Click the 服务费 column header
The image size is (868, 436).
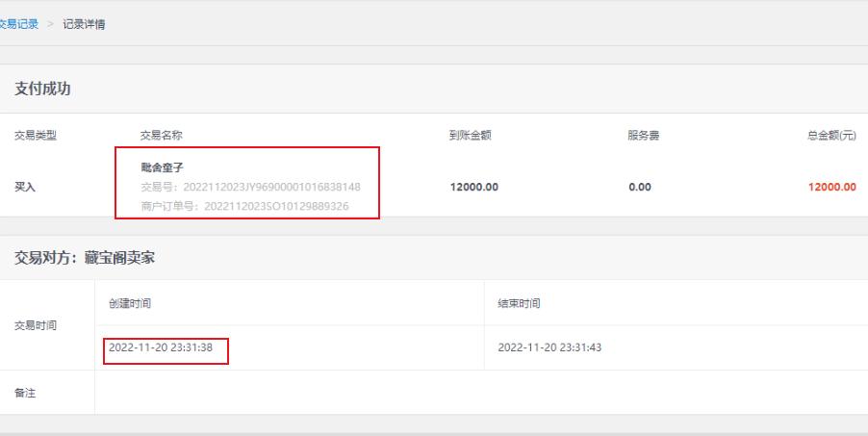pyautogui.click(x=643, y=135)
